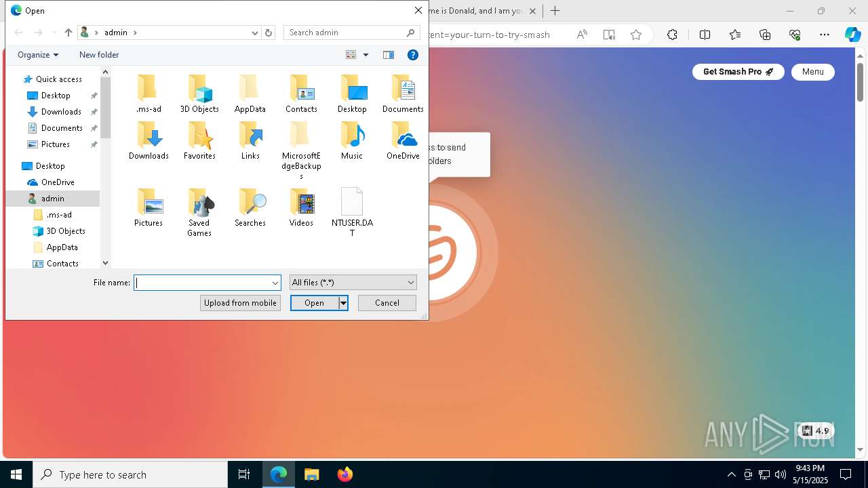
Task: Open Edge Settings and more ellipsis
Action: coord(825,35)
